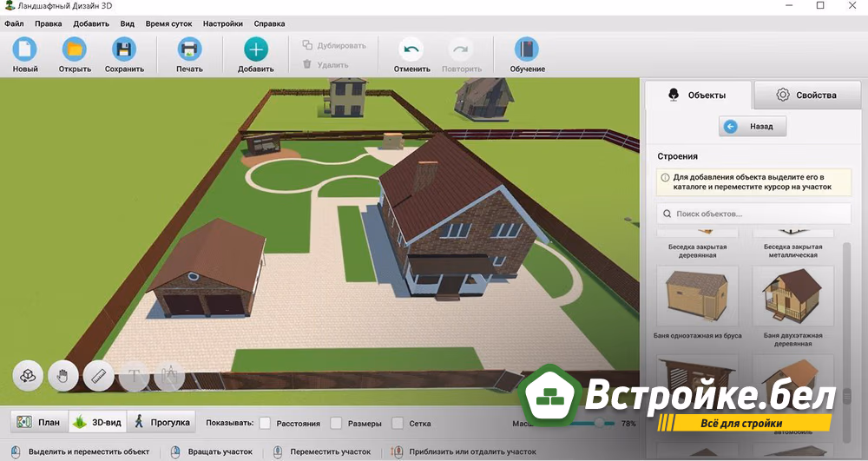Click the gear icon on Свойства tab
The height and width of the screenshot is (461, 868).
(782, 95)
